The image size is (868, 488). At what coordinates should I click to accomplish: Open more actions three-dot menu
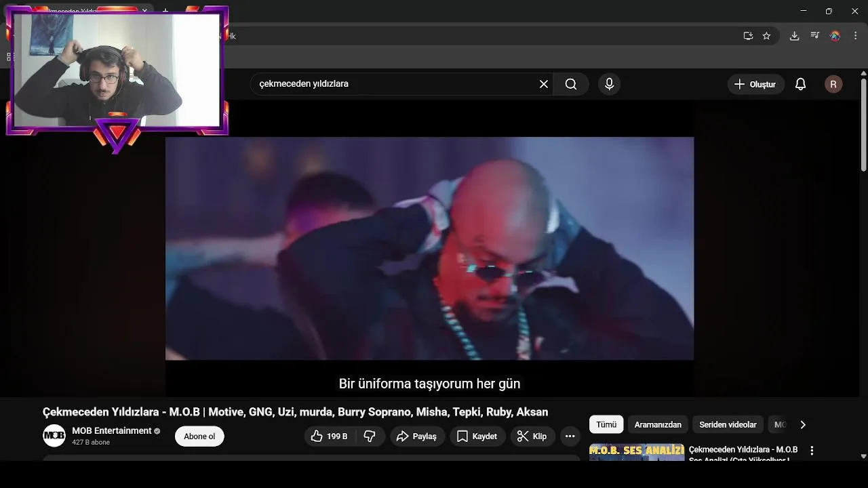[x=570, y=436]
